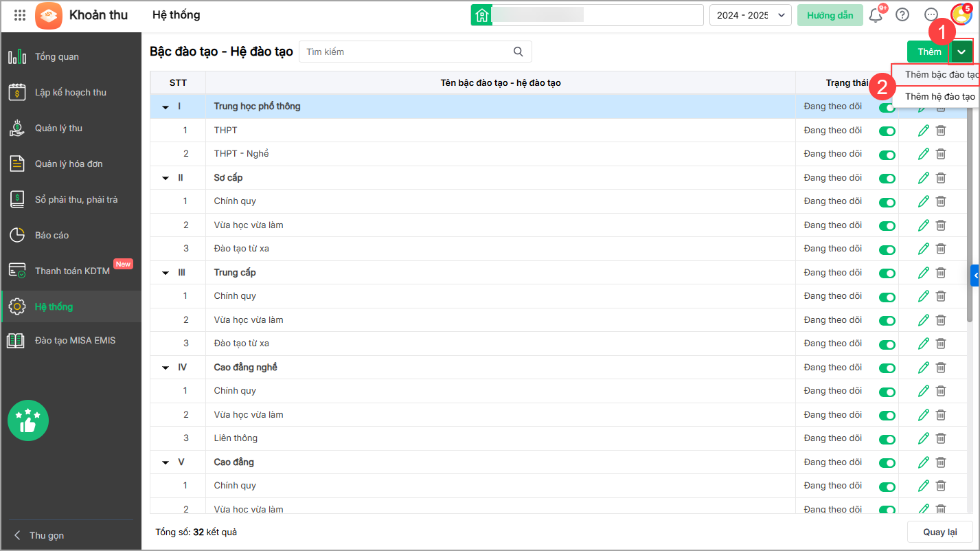
Task: Delete the Đào tạo từ xa row under Sơ cấp
Action: 941,249
